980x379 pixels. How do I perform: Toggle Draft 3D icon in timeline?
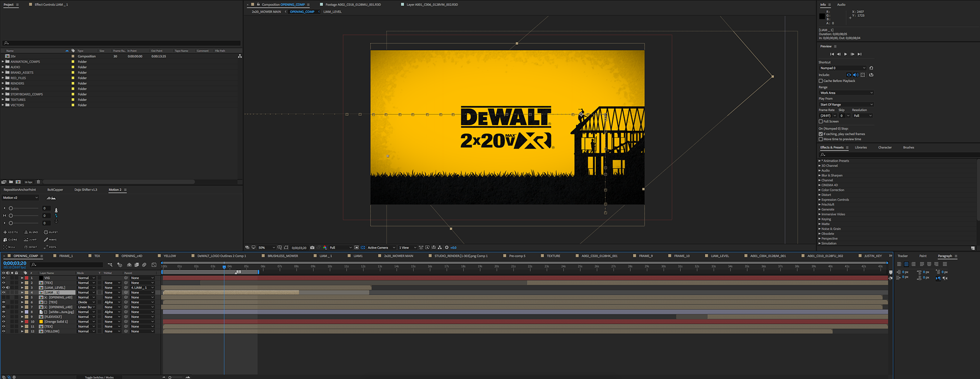pyautogui.click(x=119, y=265)
